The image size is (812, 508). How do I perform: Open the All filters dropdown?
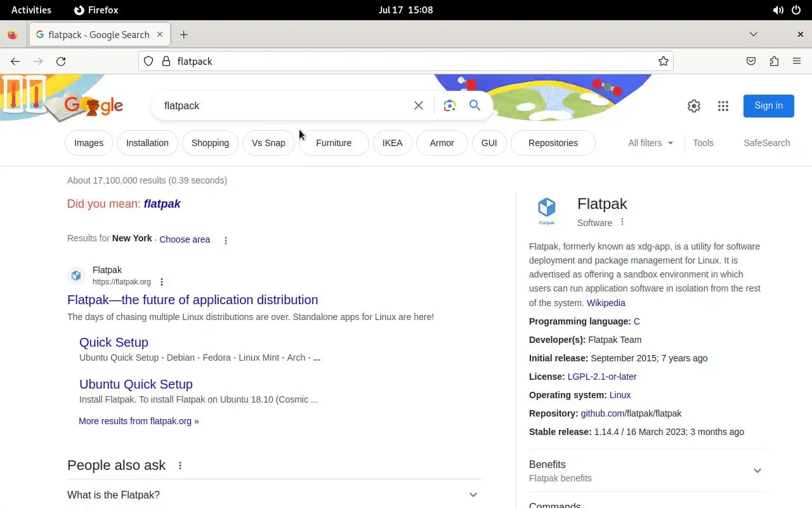pyautogui.click(x=651, y=143)
